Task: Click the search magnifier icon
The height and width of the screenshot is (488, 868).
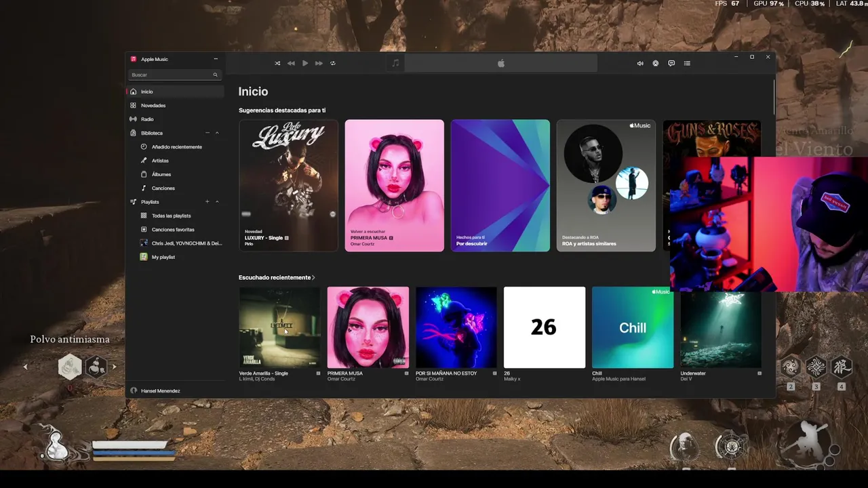Action: tap(216, 75)
